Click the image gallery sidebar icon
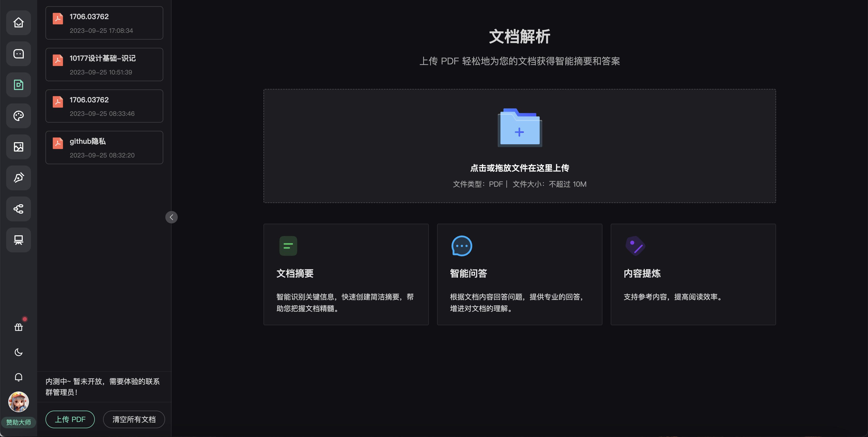 (x=19, y=147)
